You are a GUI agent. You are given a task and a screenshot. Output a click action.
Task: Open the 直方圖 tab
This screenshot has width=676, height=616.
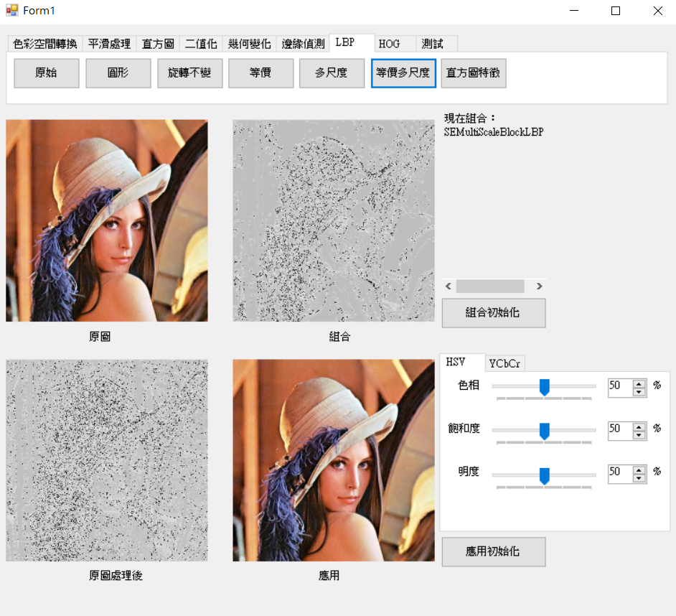158,44
